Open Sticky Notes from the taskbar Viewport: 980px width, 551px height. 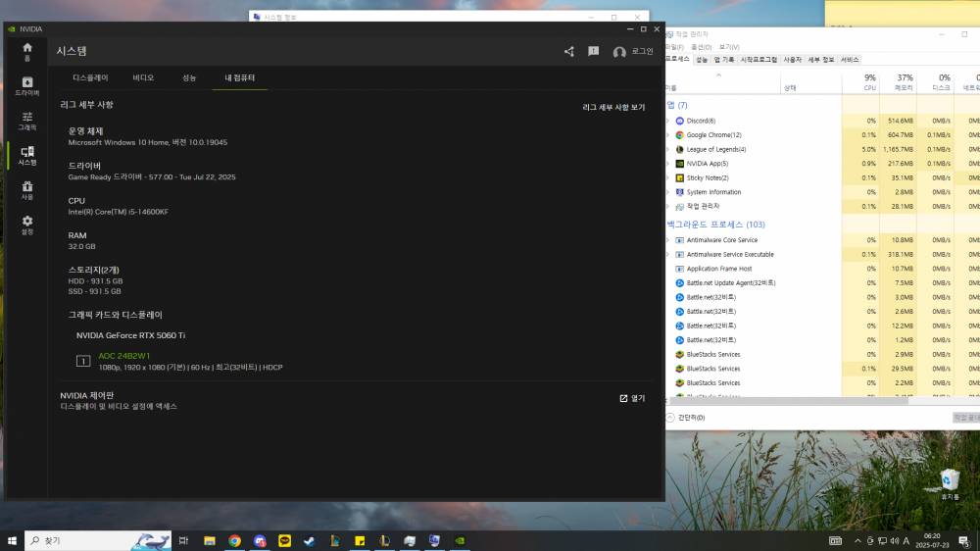(x=360, y=541)
